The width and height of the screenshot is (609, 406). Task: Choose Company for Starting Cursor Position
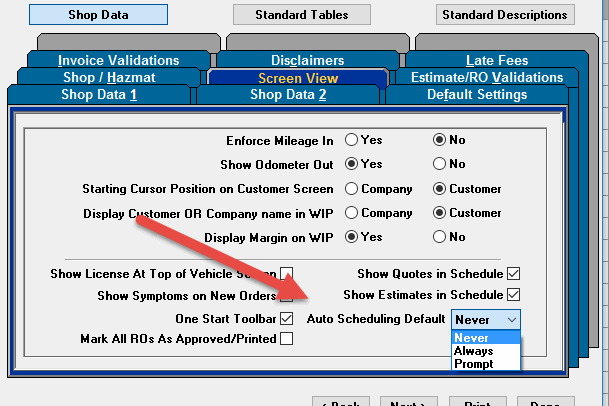click(351, 189)
